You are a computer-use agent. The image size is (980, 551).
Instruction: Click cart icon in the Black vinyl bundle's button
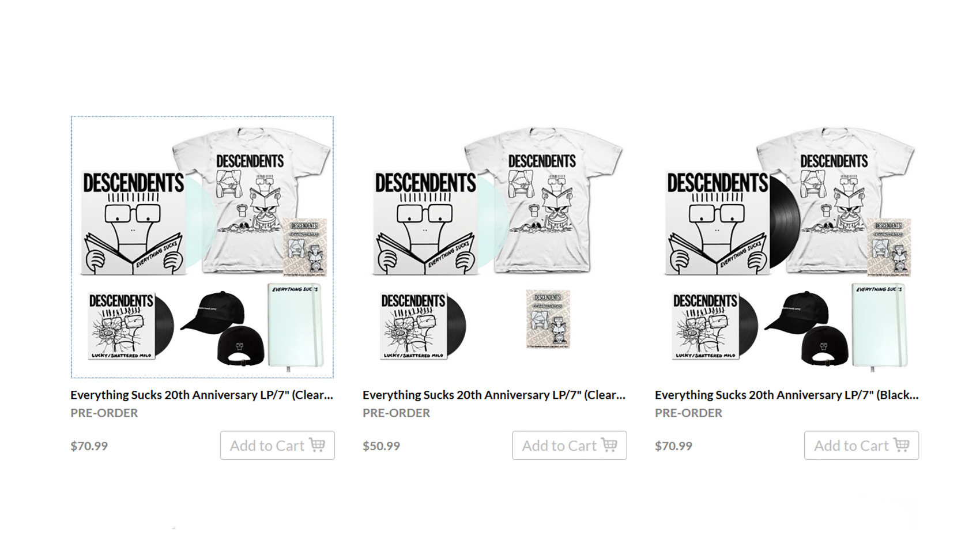pyautogui.click(x=902, y=445)
